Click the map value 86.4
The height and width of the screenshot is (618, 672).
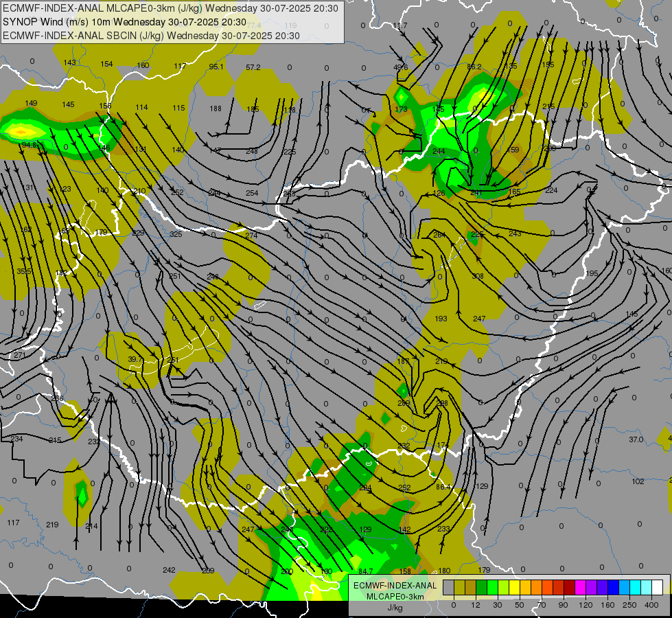pos(443,487)
